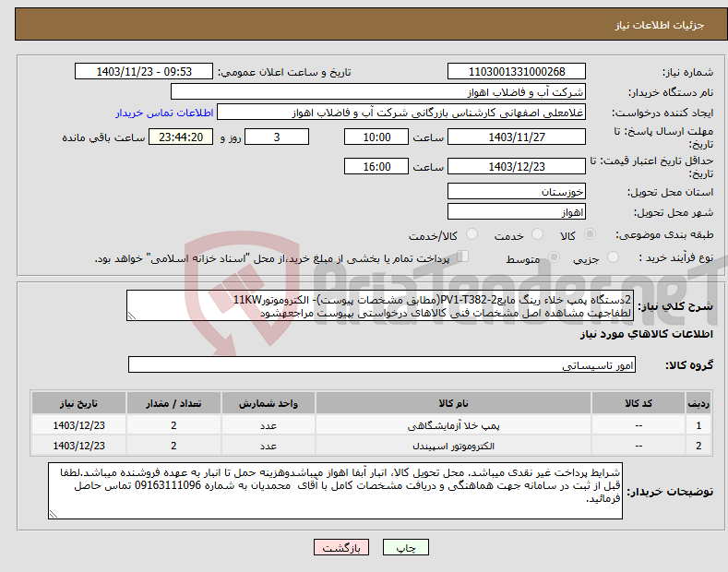Select the کالا/خدمت radio button

point(471,234)
